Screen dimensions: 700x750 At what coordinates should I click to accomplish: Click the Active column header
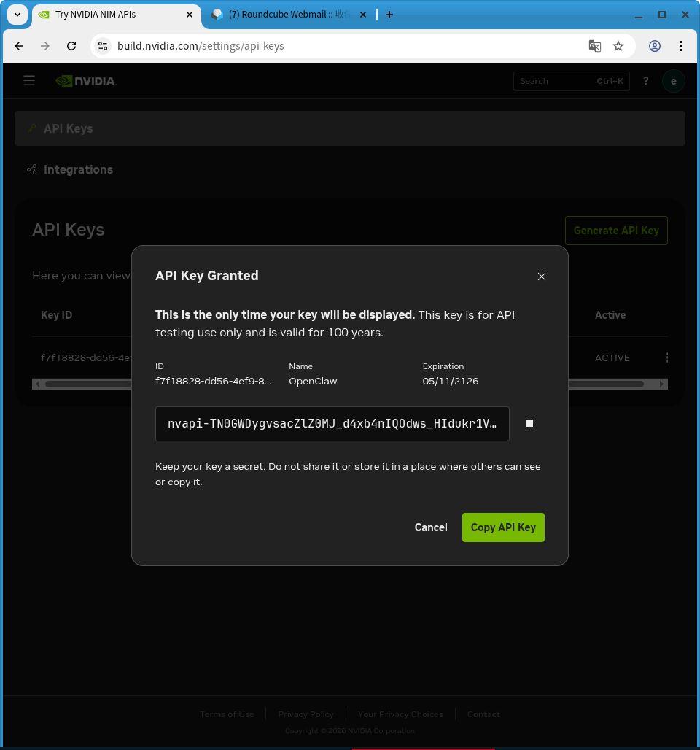coord(610,314)
